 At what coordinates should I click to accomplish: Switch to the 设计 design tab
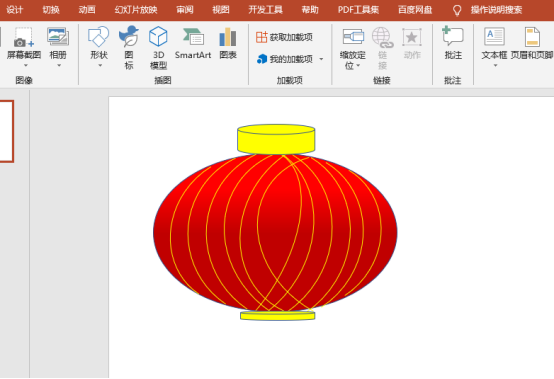pyautogui.click(x=15, y=10)
